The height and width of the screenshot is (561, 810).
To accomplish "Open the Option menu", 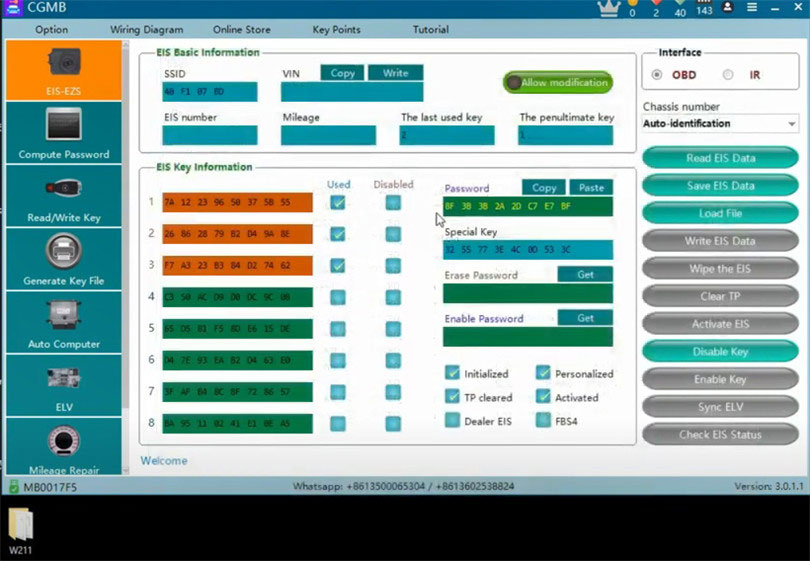I will (52, 29).
